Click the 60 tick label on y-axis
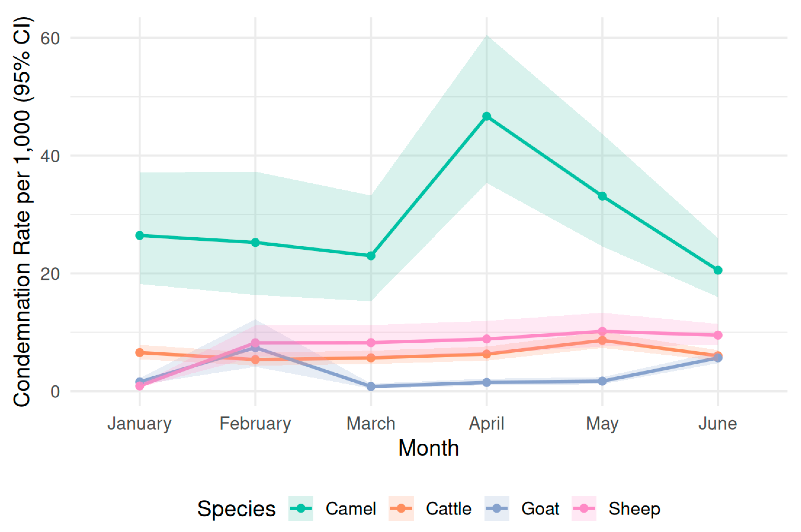Viewport: 801px width, 532px height. (50, 38)
